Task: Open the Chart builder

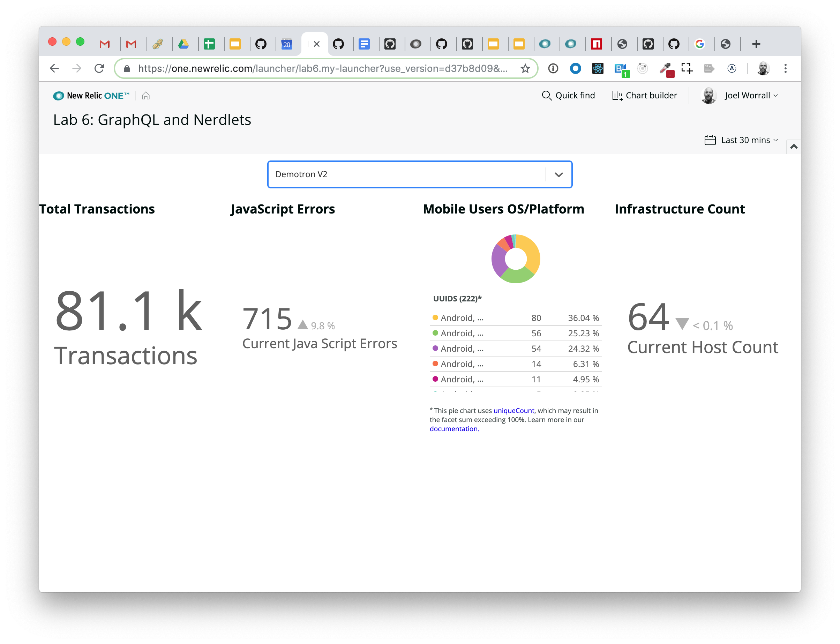Action: [x=645, y=96]
